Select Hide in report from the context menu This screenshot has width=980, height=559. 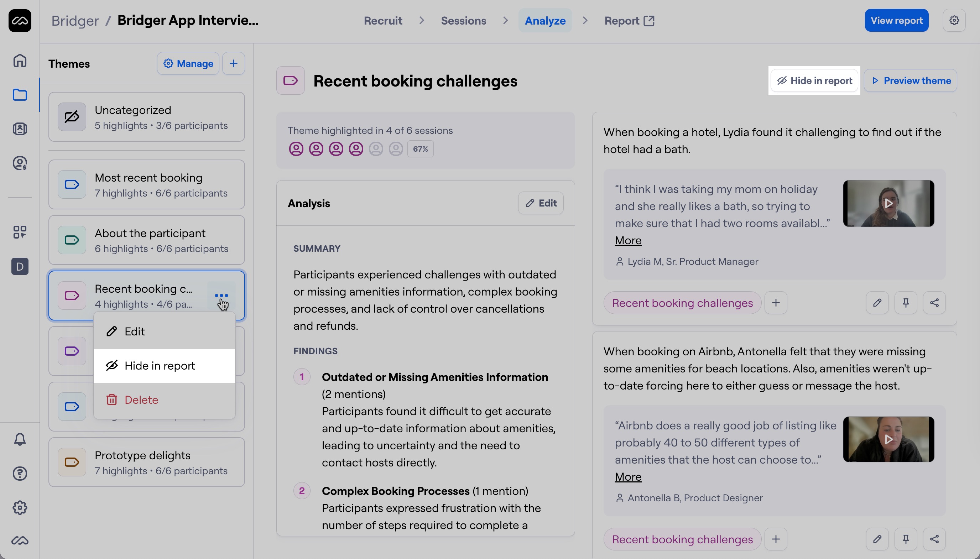pyautogui.click(x=160, y=366)
